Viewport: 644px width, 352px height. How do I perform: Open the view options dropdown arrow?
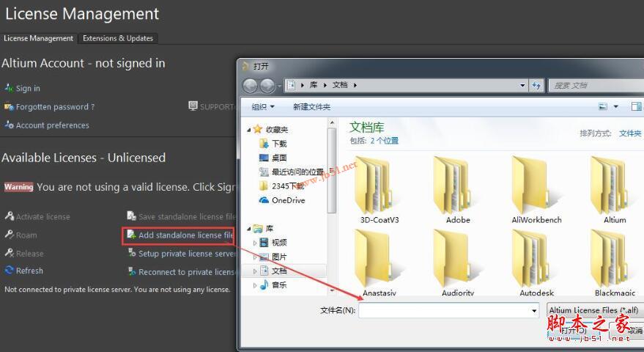[x=615, y=107]
